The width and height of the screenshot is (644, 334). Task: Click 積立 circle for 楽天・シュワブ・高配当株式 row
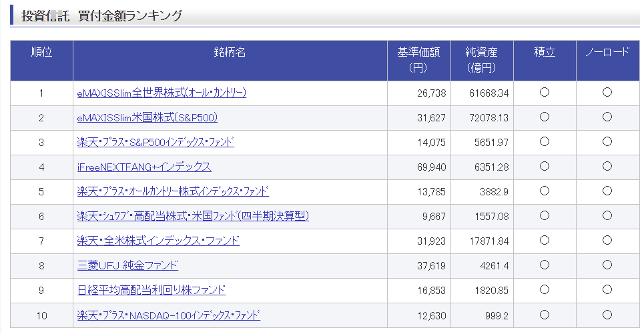point(545,215)
